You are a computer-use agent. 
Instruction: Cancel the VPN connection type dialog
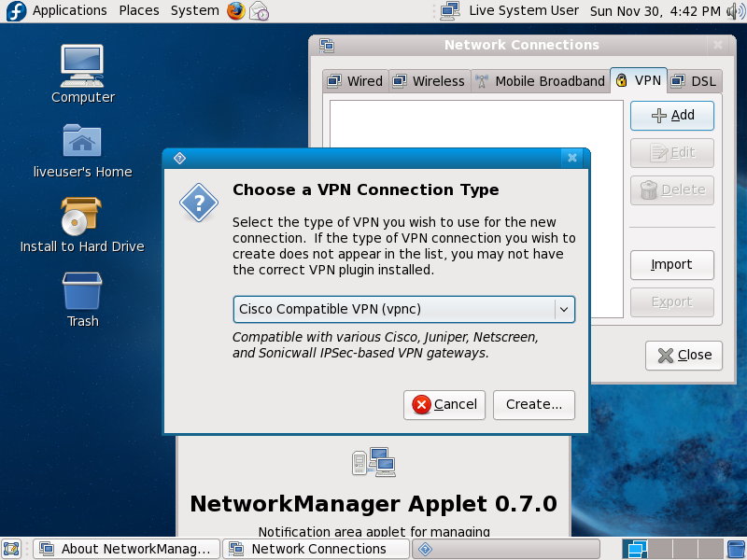pyautogui.click(x=444, y=405)
